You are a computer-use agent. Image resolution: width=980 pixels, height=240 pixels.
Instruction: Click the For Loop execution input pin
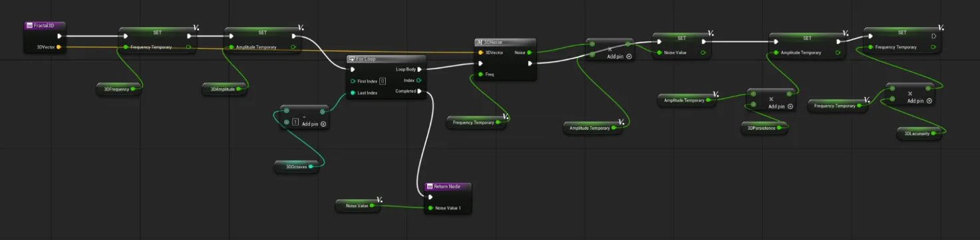coord(353,69)
